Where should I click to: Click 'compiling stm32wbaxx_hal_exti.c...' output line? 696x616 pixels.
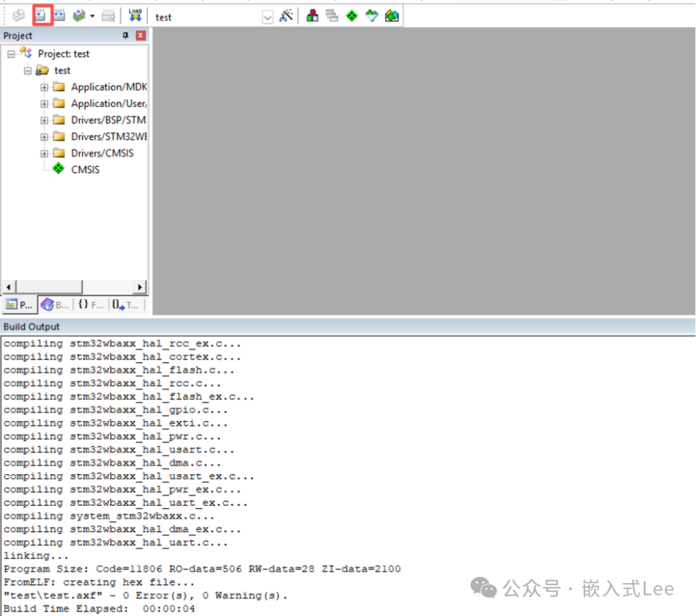click(116, 423)
